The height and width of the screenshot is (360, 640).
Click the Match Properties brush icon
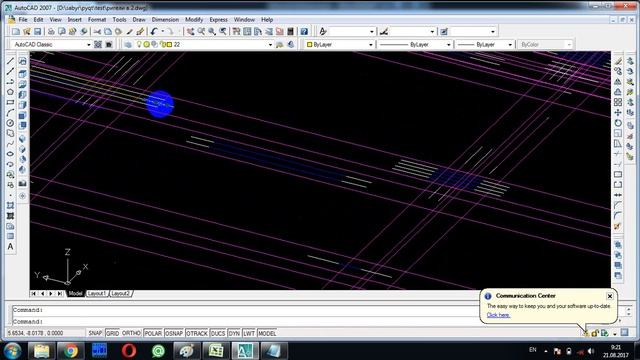[129, 31]
